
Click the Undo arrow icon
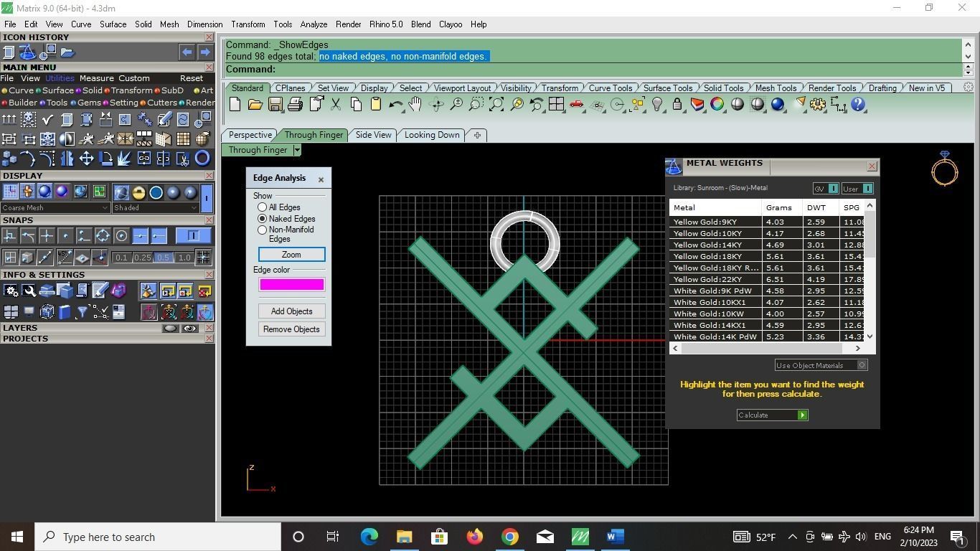tap(395, 105)
